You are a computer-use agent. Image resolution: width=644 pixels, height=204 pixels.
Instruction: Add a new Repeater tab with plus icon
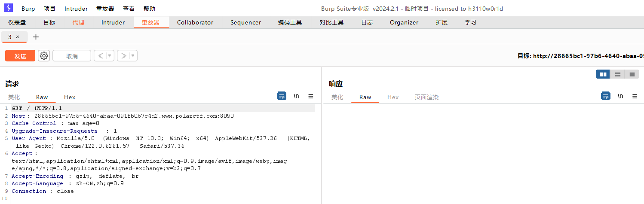tap(36, 37)
